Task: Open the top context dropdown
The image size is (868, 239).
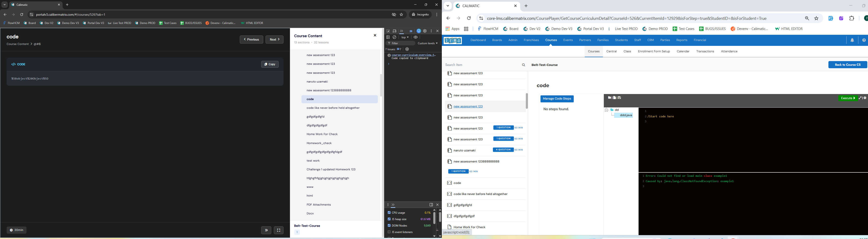Action: coord(405,38)
